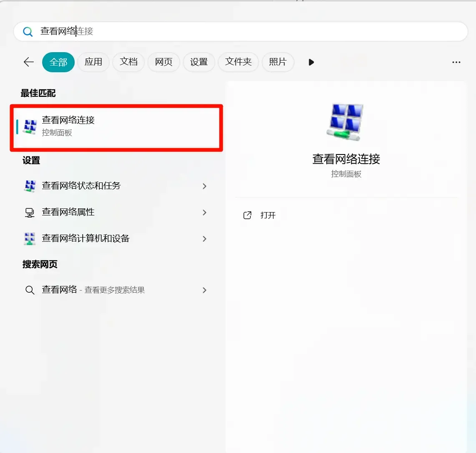Select the 文档 filter tab
The height and width of the screenshot is (453, 476).
click(x=128, y=62)
